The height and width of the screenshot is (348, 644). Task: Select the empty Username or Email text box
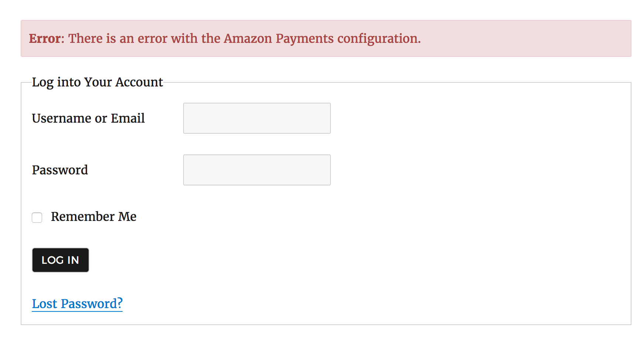coord(257,118)
